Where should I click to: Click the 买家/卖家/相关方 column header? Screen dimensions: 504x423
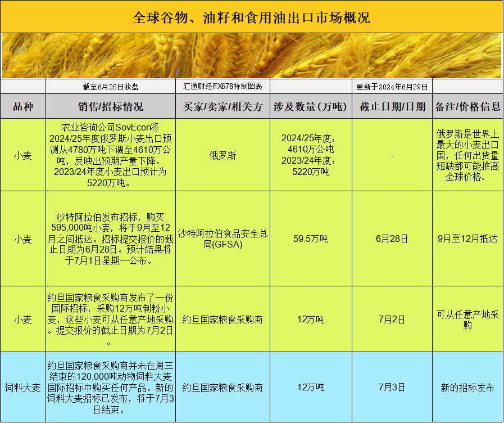223,106
